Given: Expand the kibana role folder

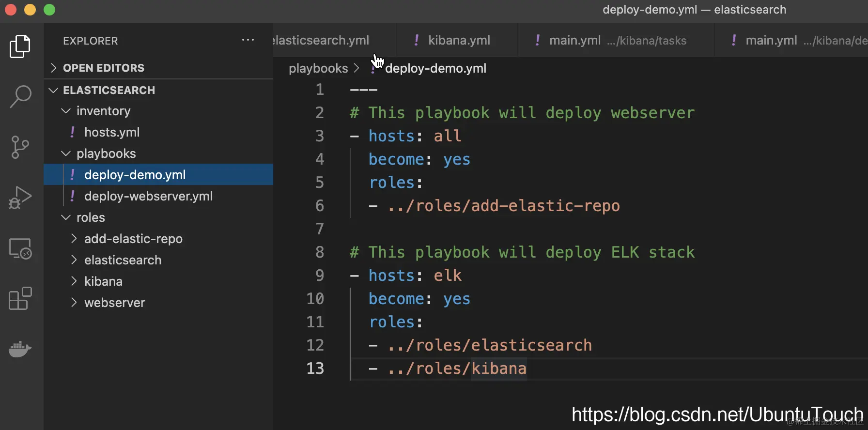Looking at the screenshot, I should [x=158, y=281].
